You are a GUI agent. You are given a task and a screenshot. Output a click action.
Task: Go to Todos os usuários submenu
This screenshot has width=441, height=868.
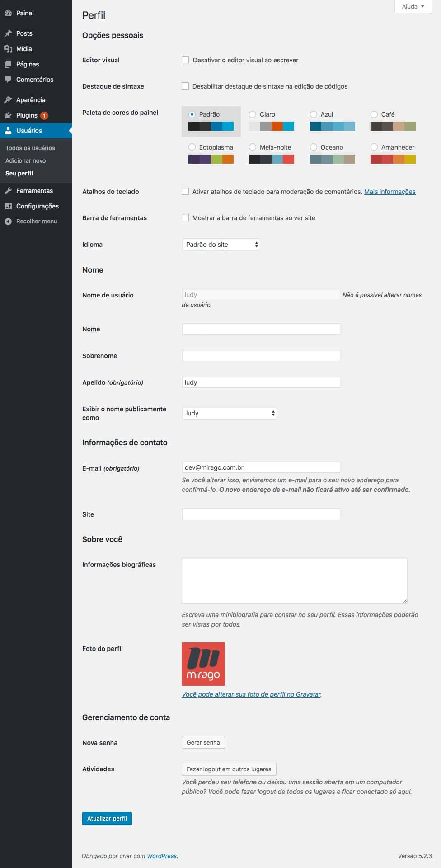click(x=30, y=148)
